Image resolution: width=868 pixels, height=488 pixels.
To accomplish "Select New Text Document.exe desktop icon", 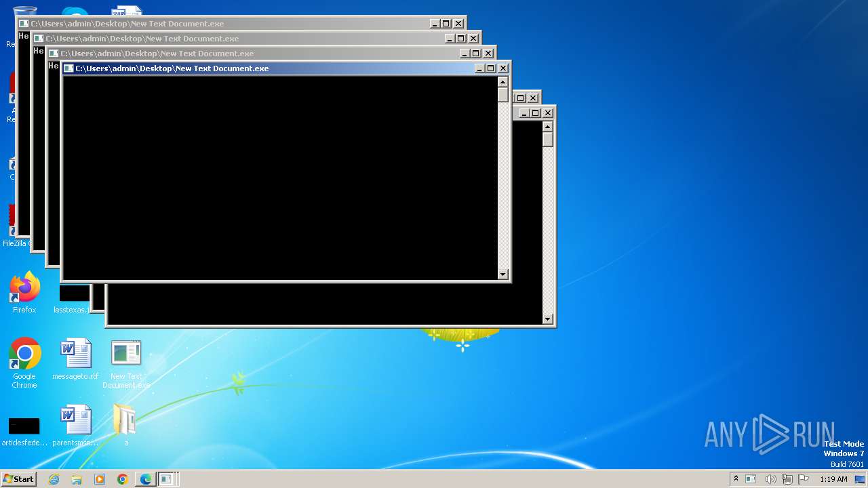I will pyautogui.click(x=126, y=364).
